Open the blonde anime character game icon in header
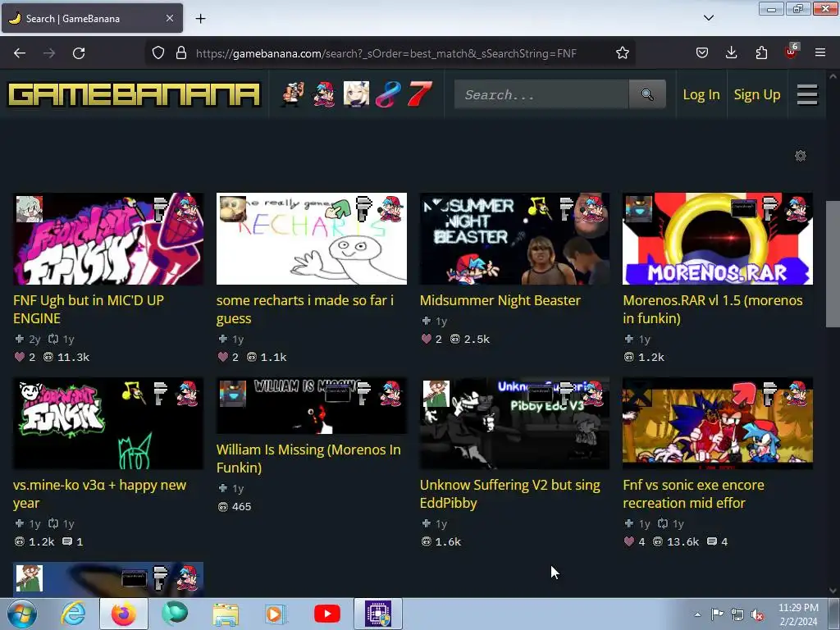The height and width of the screenshot is (630, 840). (356, 94)
